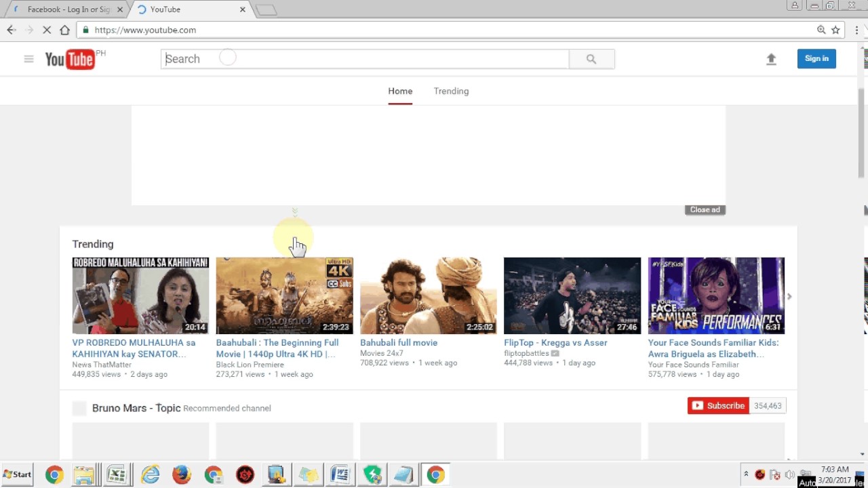Open first Chrome taskbar icon
Viewport: 868px width, 488px height.
54,474
